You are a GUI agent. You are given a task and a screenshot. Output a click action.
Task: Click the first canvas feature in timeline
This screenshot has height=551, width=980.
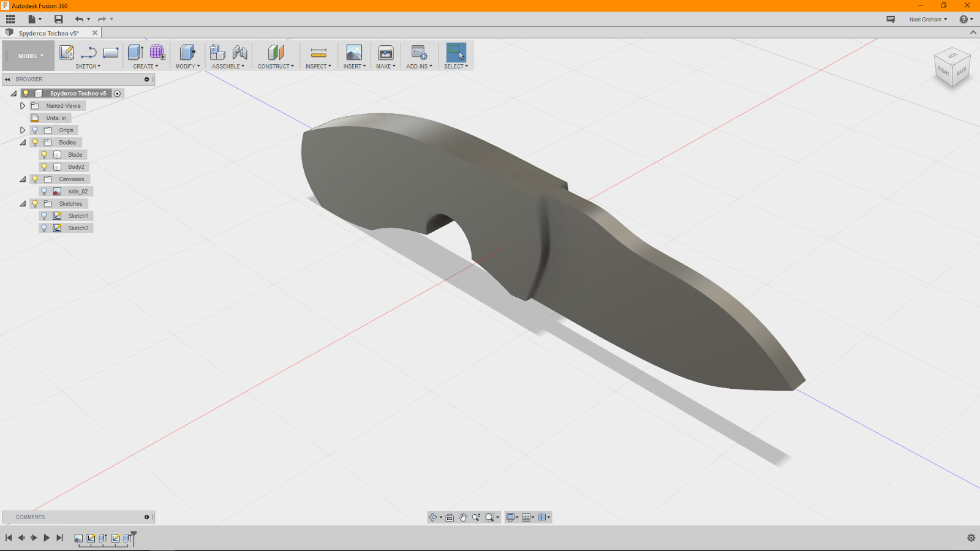(x=78, y=538)
